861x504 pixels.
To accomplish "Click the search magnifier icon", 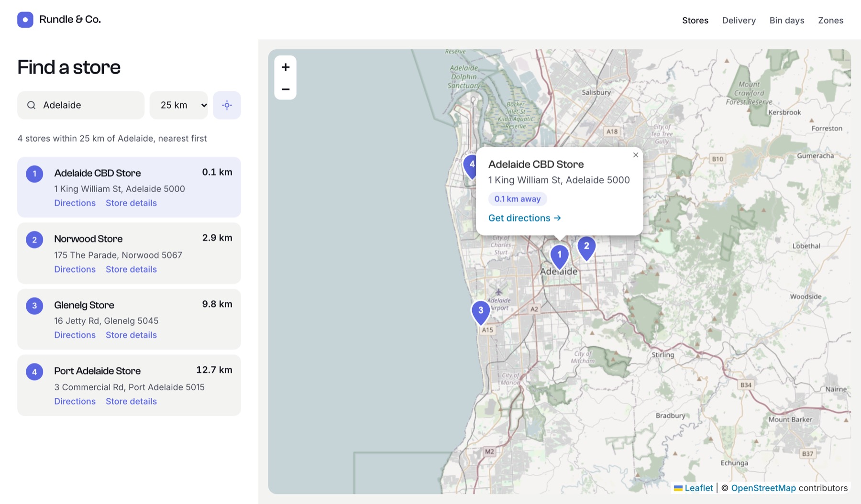I will coord(32,105).
